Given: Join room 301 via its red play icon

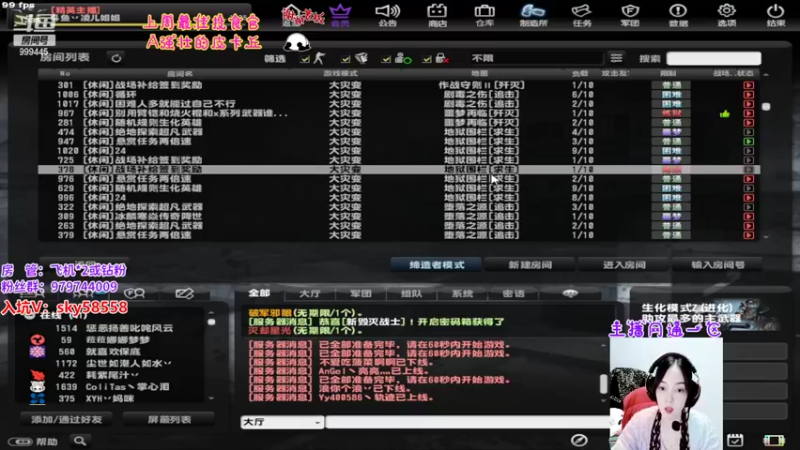Looking at the screenshot, I should pos(748,85).
